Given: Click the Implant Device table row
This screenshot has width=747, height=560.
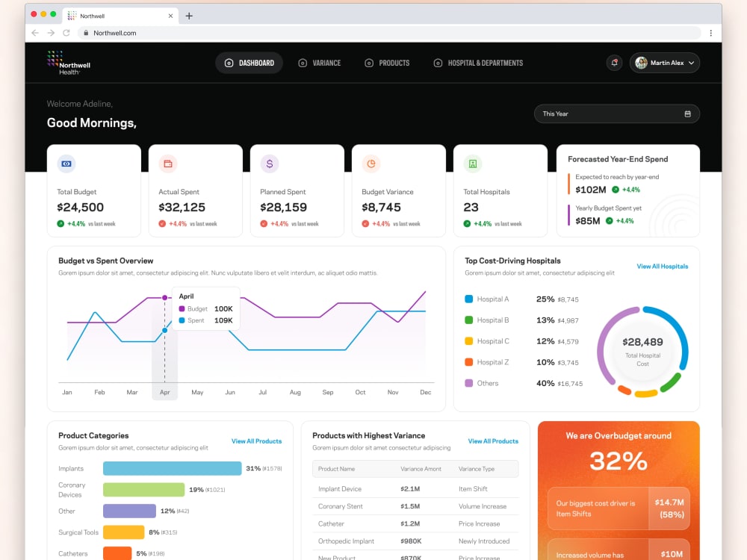Looking at the screenshot, I should [415, 489].
